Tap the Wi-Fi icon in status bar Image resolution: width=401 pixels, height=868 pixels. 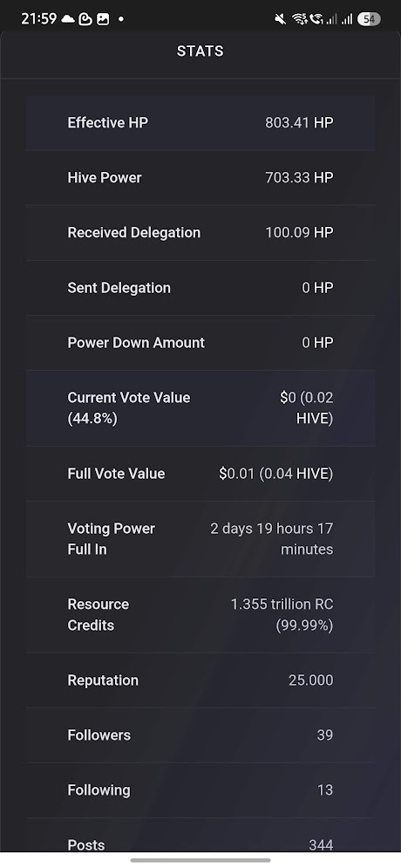(x=299, y=19)
